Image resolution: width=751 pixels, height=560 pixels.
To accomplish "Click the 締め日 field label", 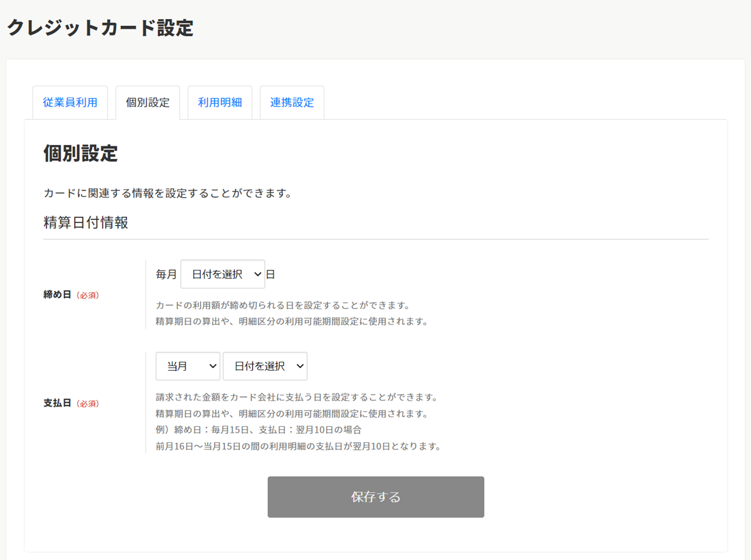I will click(x=57, y=295).
